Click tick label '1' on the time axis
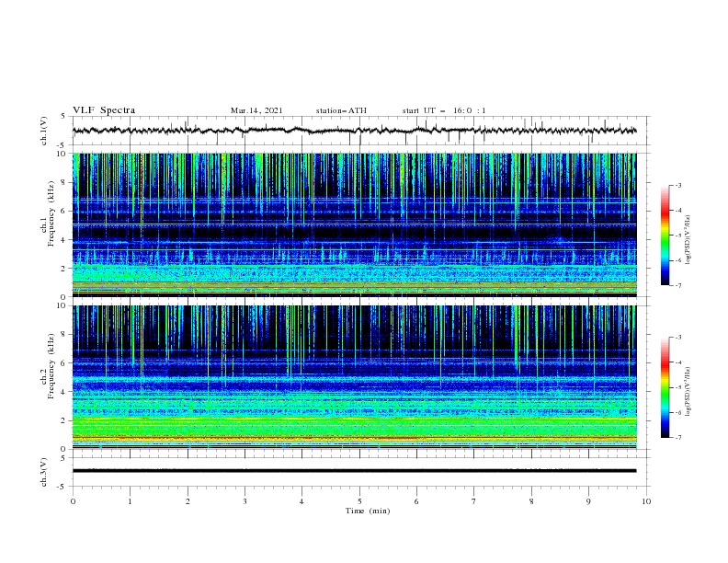The height and width of the screenshot is (563, 728). pos(131,501)
